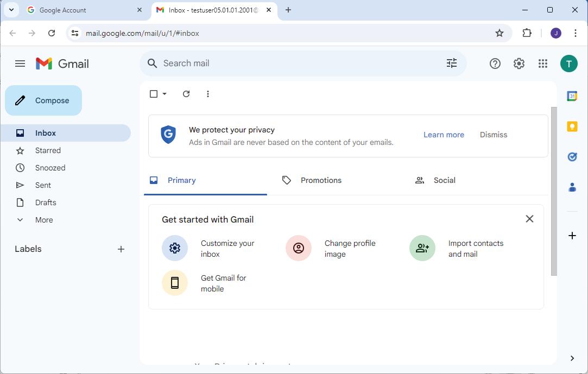588x374 pixels.
Task: Open the Inbox folder
Action: (x=65, y=133)
